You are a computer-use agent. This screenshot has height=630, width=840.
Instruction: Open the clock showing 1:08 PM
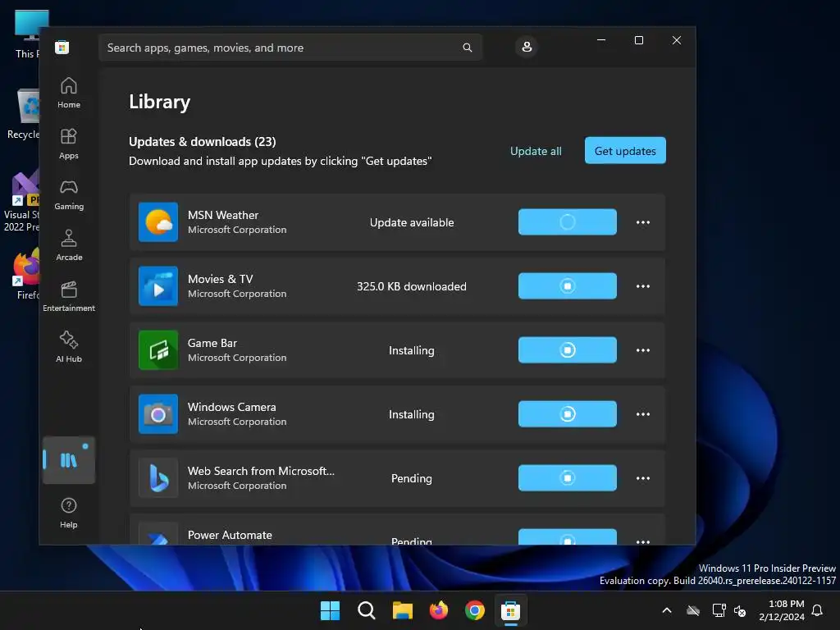coord(782,610)
